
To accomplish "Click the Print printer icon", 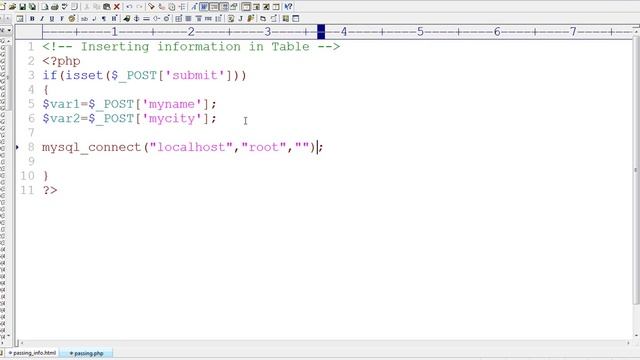I will tap(55, 7).
